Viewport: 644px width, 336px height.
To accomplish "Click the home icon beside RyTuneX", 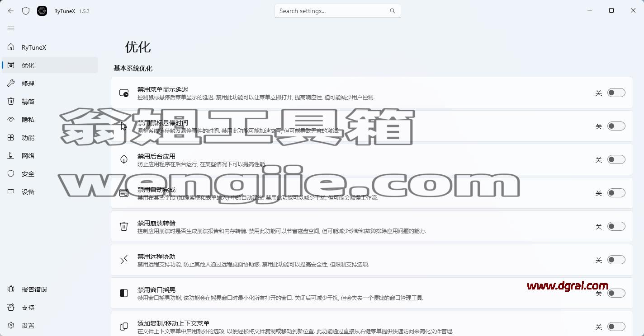I will tap(11, 47).
